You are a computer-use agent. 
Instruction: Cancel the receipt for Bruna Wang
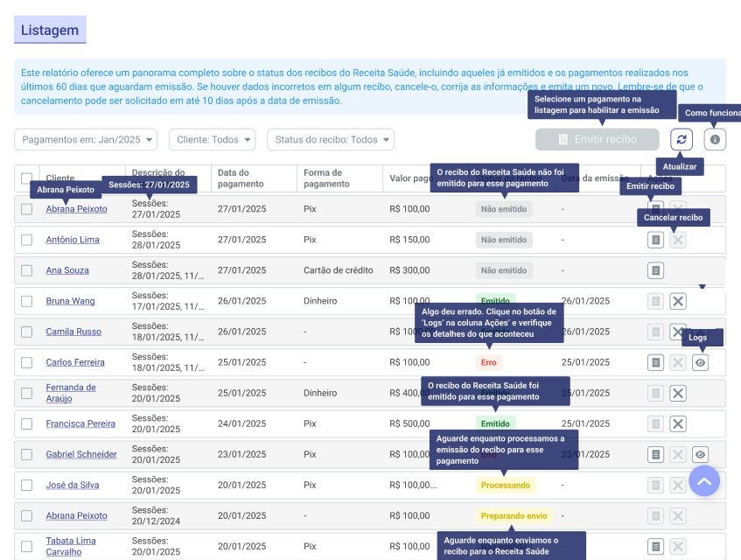(x=678, y=301)
